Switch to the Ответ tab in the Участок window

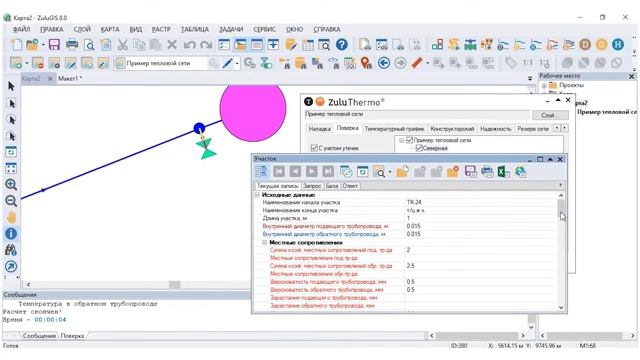click(x=350, y=186)
